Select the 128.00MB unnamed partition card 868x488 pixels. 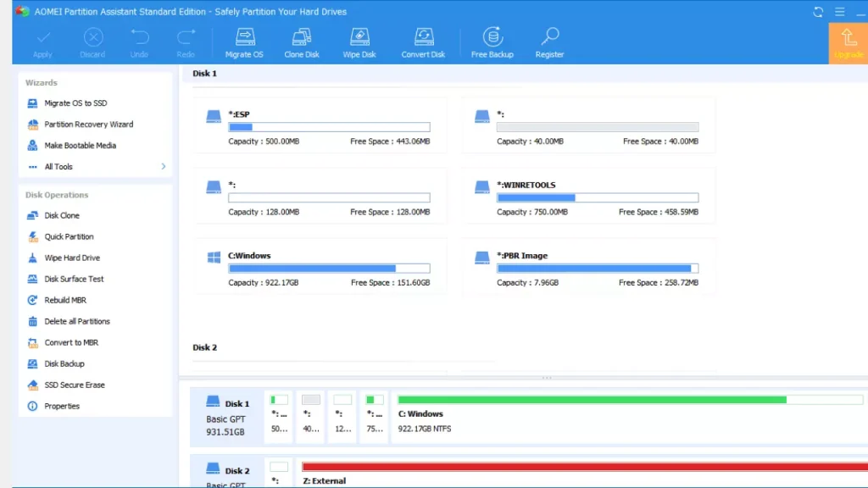320,197
